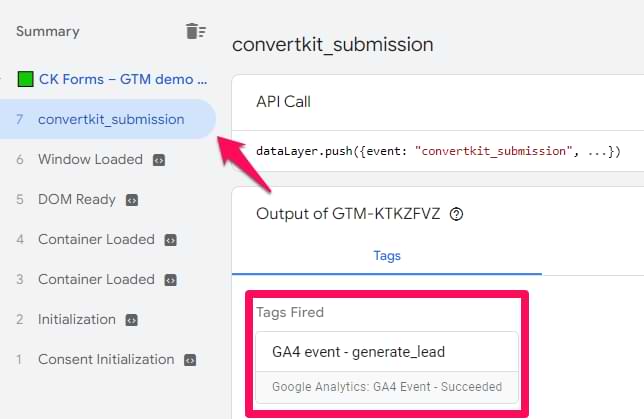Clear the Summary event list

click(196, 31)
